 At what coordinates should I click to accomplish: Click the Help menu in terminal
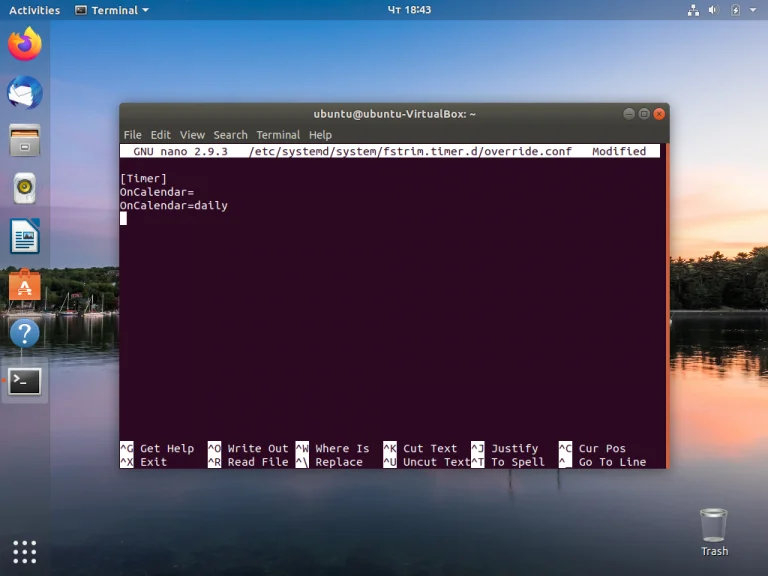[320, 135]
